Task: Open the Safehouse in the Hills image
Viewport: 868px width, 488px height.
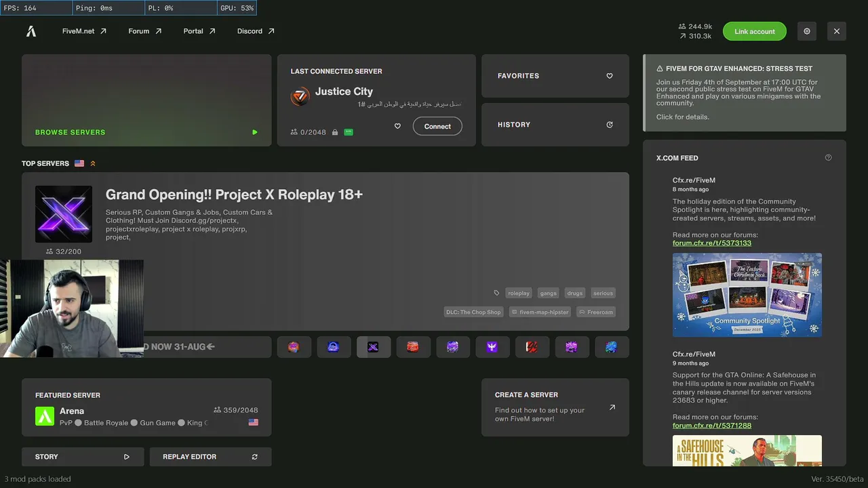Action: coord(747,451)
